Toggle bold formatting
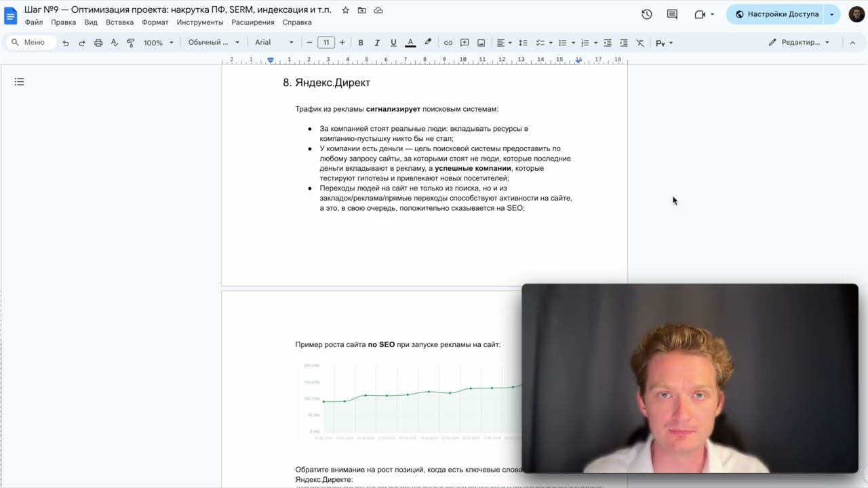Image resolution: width=868 pixels, height=488 pixels. pyautogui.click(x=361, y=43)
